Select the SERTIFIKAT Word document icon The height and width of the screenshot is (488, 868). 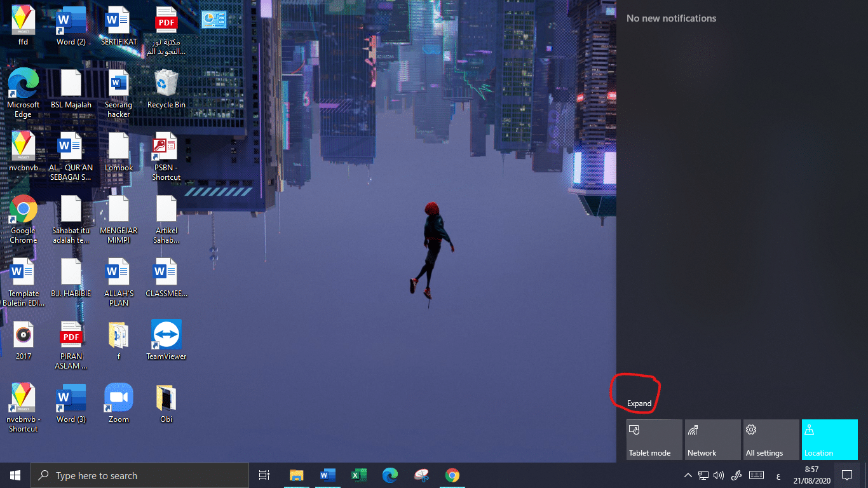118,26
